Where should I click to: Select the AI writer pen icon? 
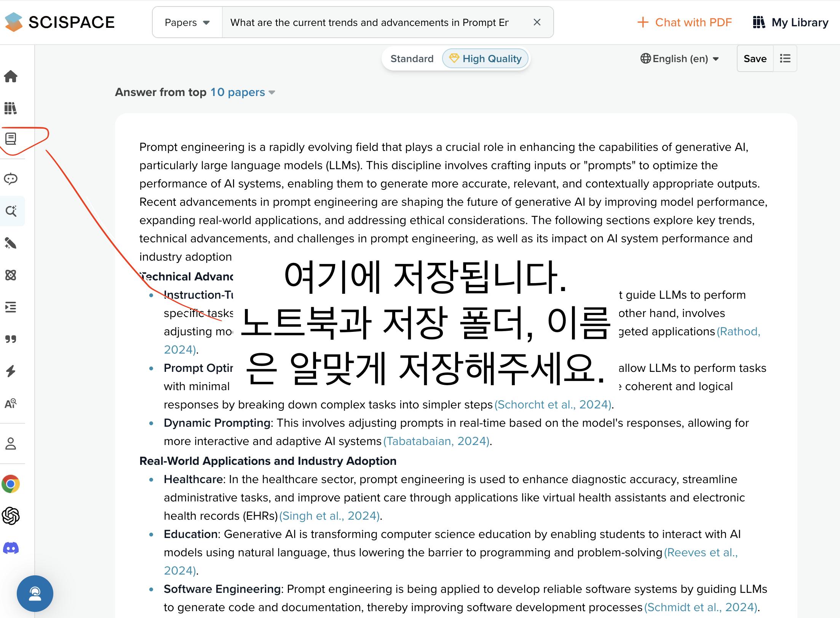(x=11, y=243)
